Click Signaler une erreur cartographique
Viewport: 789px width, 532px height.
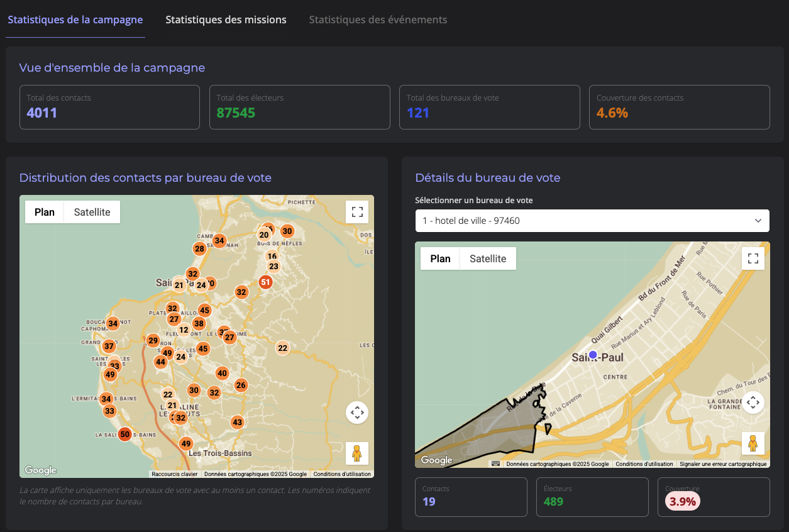(721, 463)
